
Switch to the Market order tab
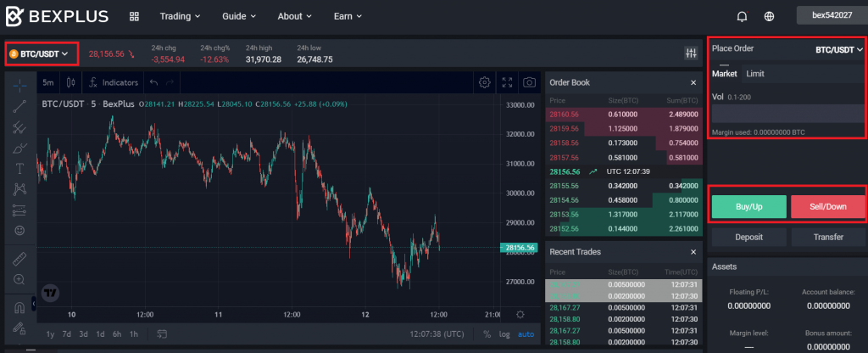(x=725, y=73)
